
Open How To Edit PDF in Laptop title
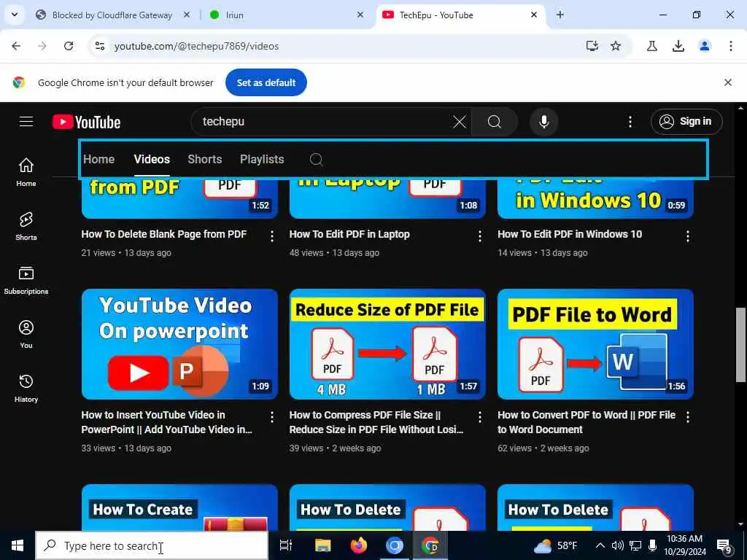[x=349, y=234]
